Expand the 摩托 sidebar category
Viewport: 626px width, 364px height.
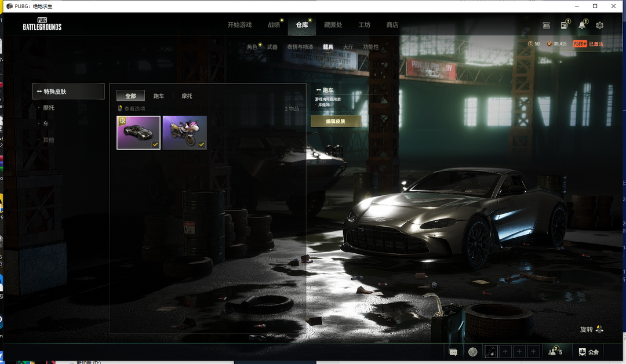pos(49,108)
